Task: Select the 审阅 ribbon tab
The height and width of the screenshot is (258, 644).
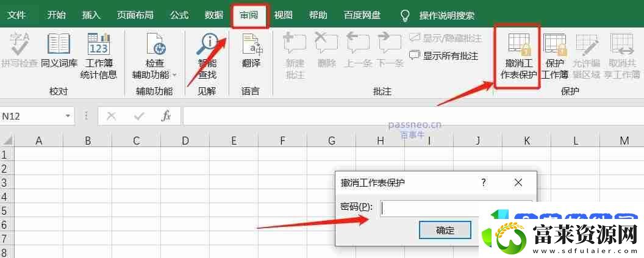Action: [x=249, y=16]
